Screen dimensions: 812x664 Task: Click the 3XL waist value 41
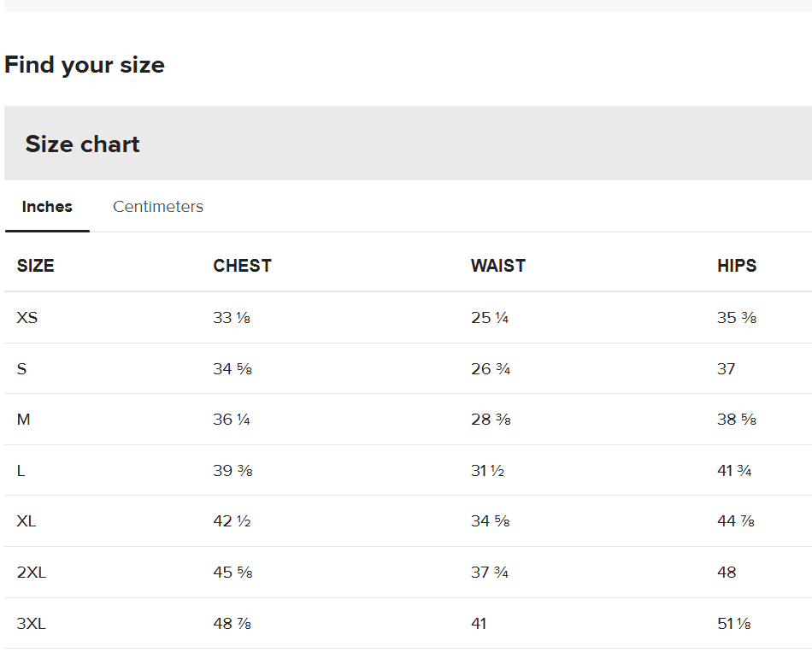click(x=479, y=624)
